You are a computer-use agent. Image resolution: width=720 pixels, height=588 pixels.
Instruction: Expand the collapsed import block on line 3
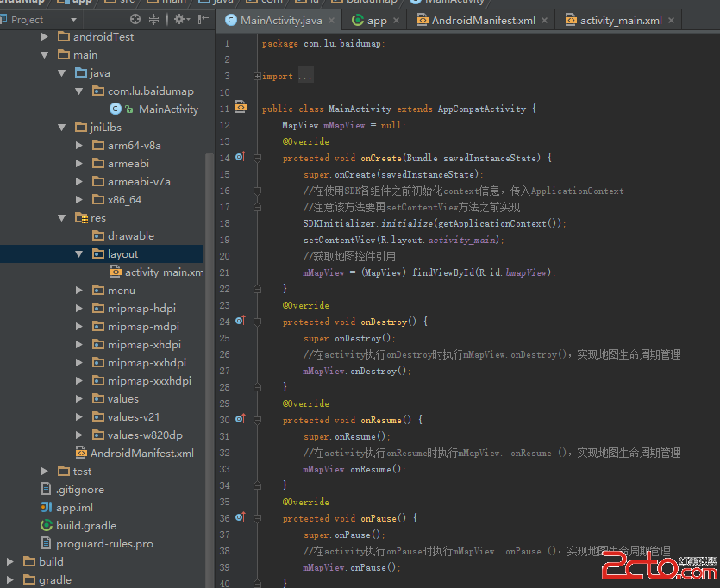257,77
